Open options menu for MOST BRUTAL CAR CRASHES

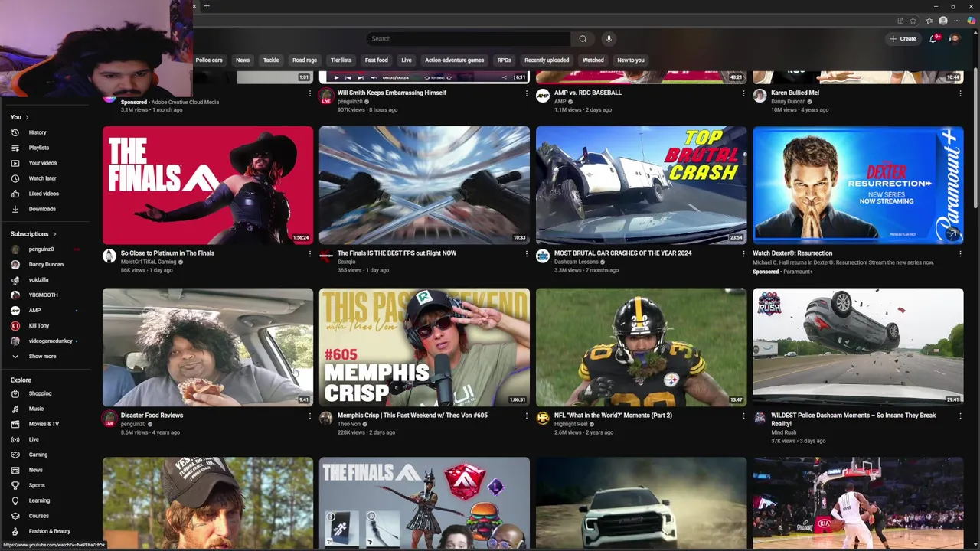[x=743, y=254]
